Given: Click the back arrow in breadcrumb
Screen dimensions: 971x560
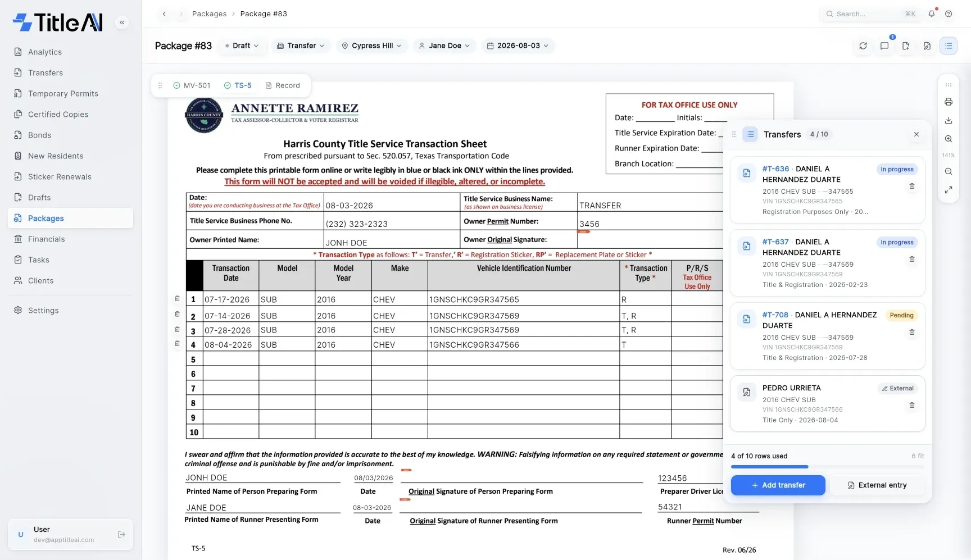Looking at the screenshot, I should [164, 14].
